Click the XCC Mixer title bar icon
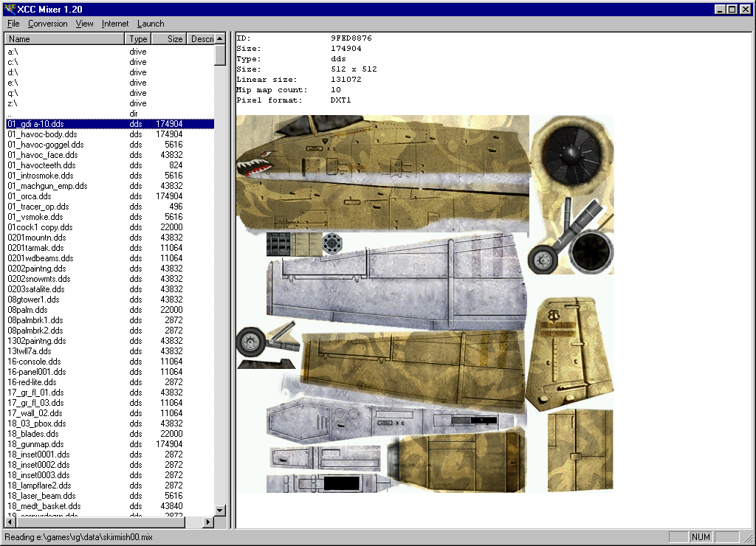756x546 pixels. point(9,9)
